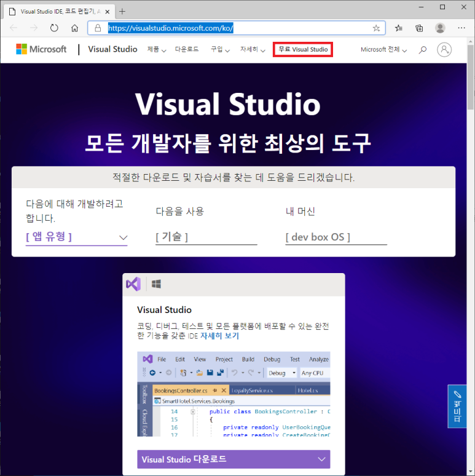Click the Visual Studio IDE screenshot image
The height and width of the screenshot is (476, 475).
[234, 394]
